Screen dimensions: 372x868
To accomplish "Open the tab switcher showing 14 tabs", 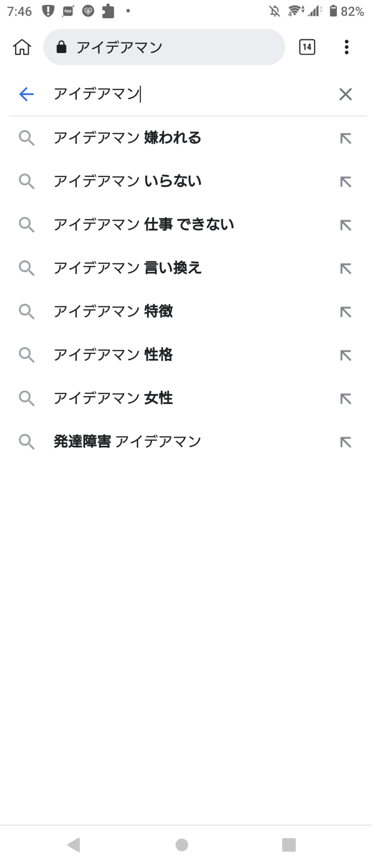I will (307, 47).
